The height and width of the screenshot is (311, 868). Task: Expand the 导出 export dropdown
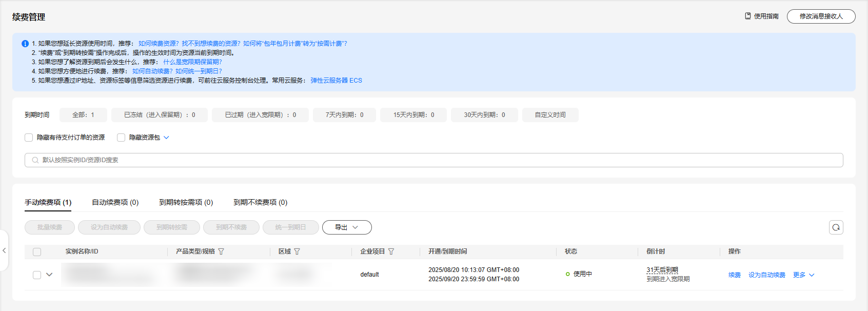pyautogui.click(x=346, y=227)
